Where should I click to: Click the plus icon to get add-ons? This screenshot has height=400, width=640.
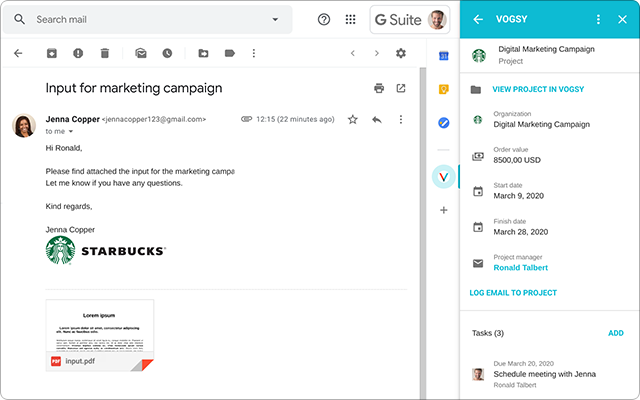click(444, 210)
